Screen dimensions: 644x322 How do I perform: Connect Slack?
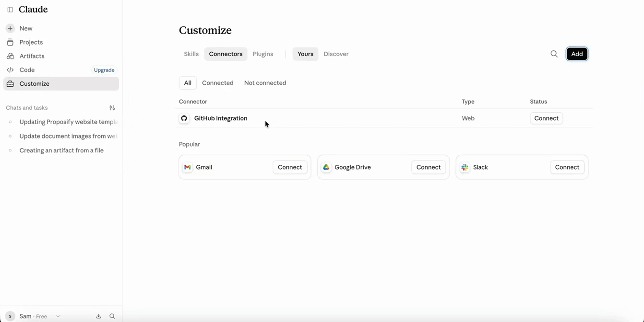coord(567,167)
